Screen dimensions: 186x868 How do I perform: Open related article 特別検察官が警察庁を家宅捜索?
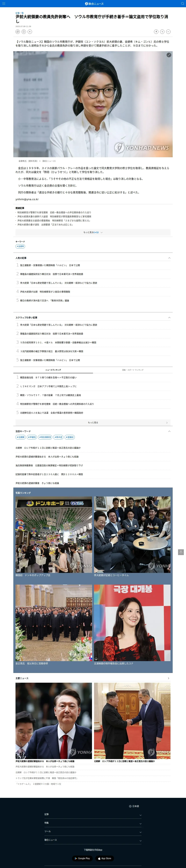coord(54,213)
